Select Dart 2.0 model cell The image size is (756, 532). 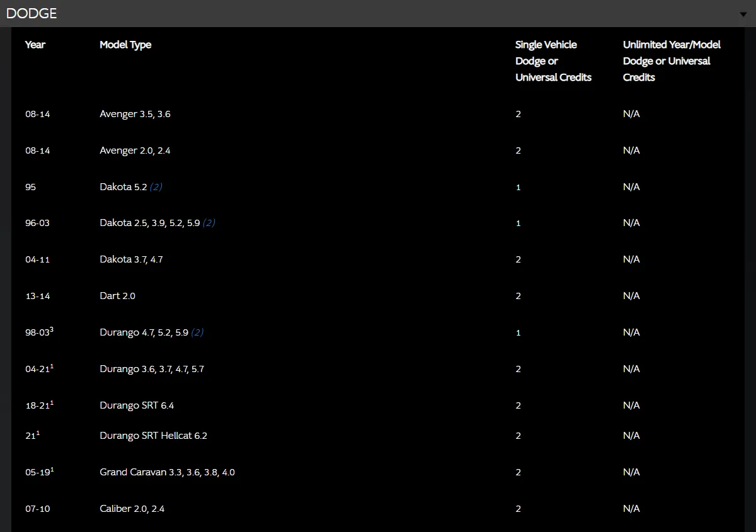[x=117, y=296]
